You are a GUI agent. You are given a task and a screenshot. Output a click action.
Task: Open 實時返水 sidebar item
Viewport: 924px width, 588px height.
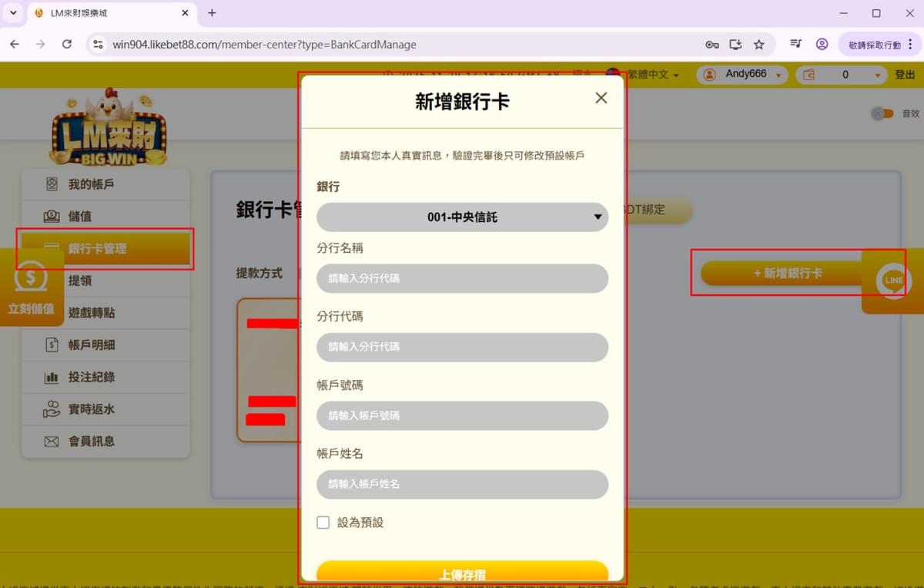105,409
